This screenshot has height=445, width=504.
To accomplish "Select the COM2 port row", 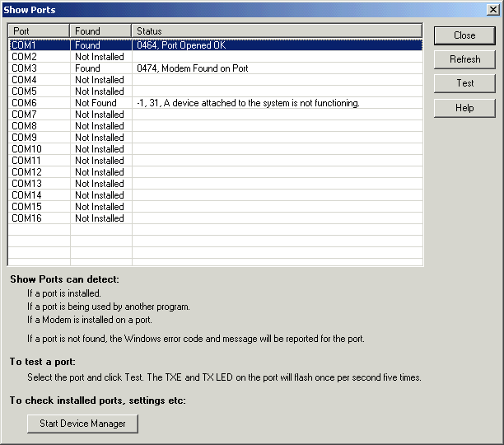I will 216,57.
